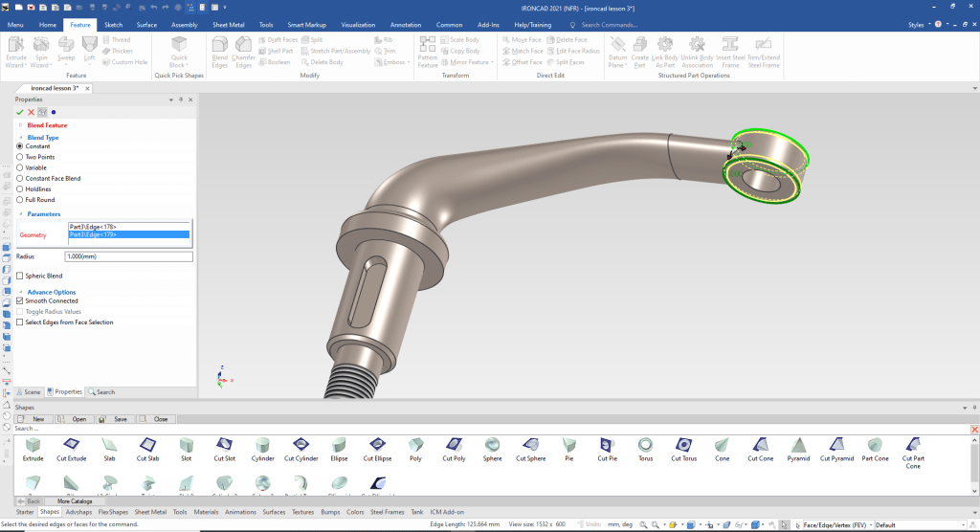Cancel blend with the red X icon

pyautogui.click(x=31, y=112)
